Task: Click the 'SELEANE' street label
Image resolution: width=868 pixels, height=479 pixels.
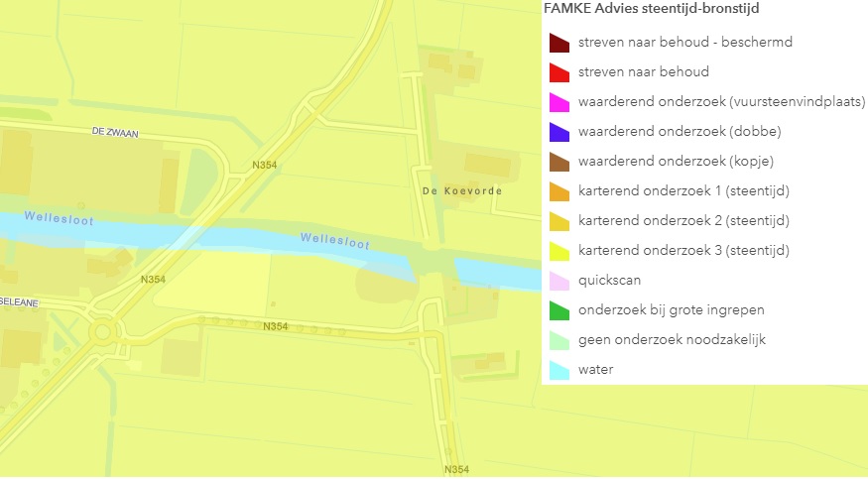Action: coord(20,302)
